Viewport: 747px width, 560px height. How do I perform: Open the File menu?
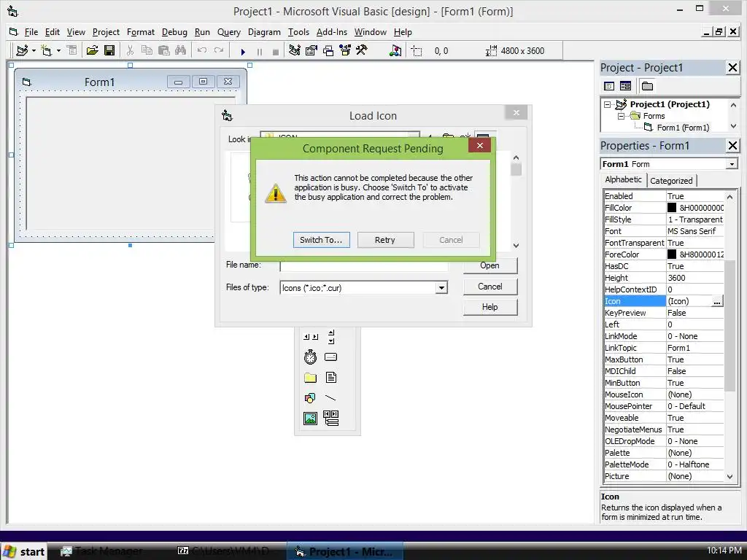tap(31, 32)
